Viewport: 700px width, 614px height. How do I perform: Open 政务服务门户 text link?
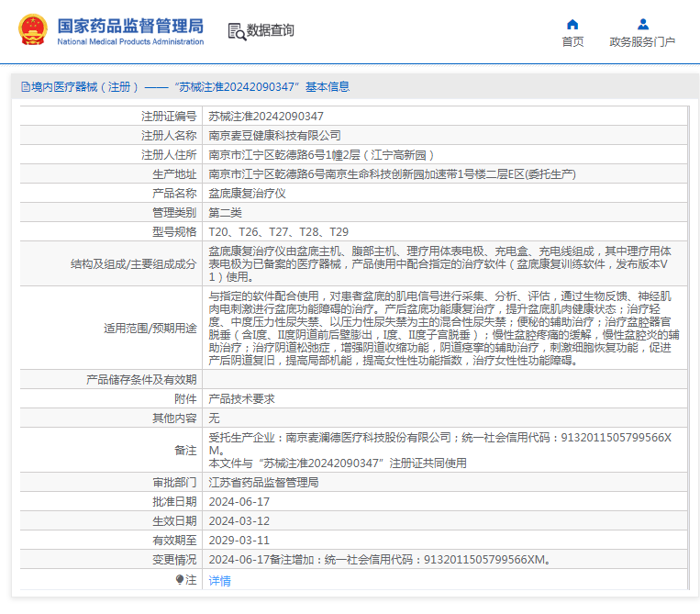click(x=642, y=42)
